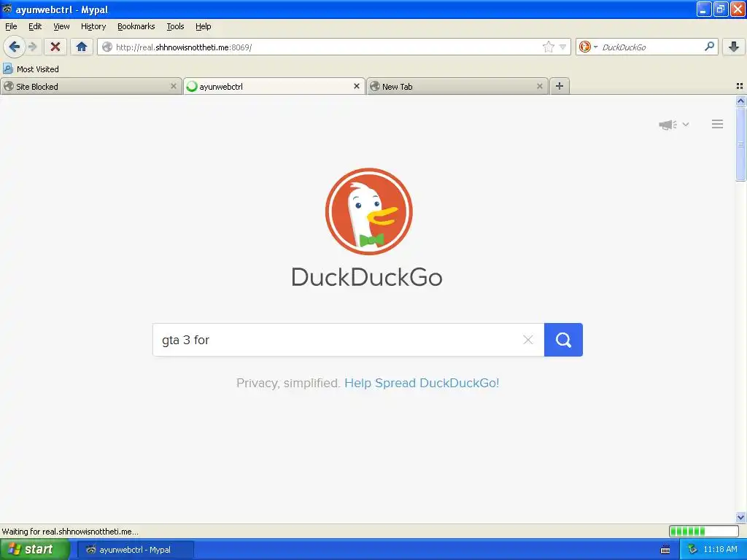
Task: Show tab groups with the grid icon
Action: (x=740, y=86)
